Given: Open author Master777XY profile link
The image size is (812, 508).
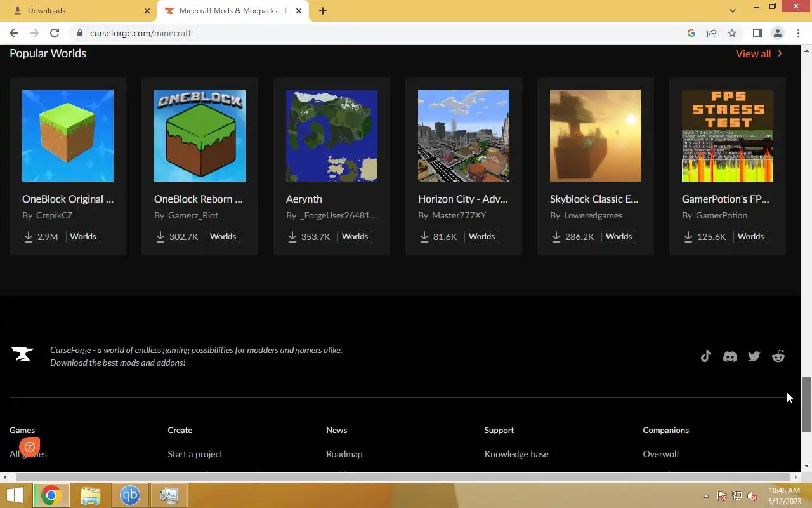Looking at the screenshot, I should [x=459, y=215].
